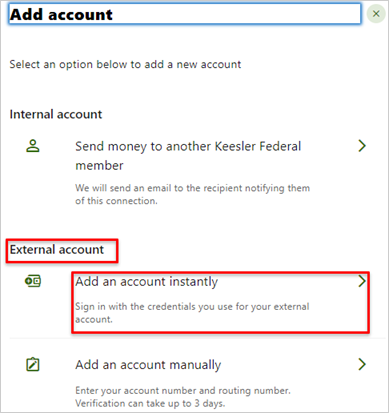Screen dimensions: 389x413
Task: Expand the Add an account manually arrow
Action: point(362,364)
